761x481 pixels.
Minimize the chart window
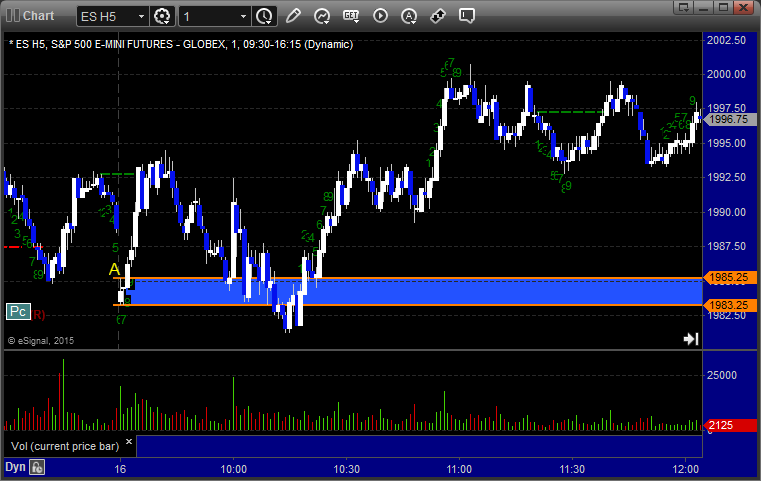point(704,7)
